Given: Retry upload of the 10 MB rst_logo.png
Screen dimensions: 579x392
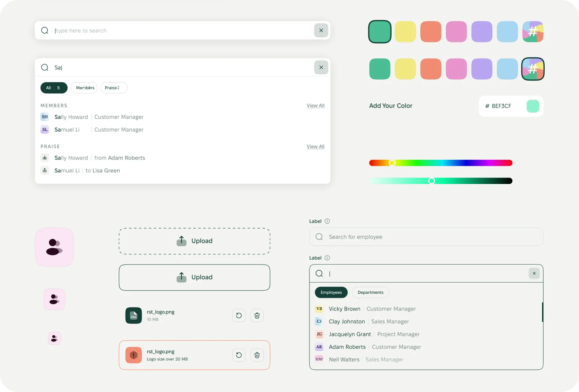Looking at the screenshot, I should pyautogui.click(x=239, y=315).
